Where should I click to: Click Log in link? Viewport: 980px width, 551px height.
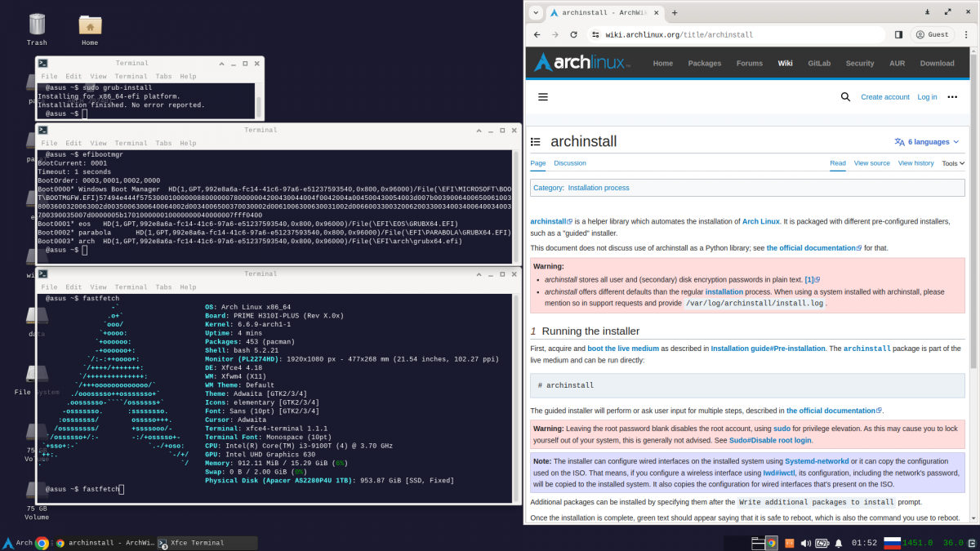coord(927,97)
